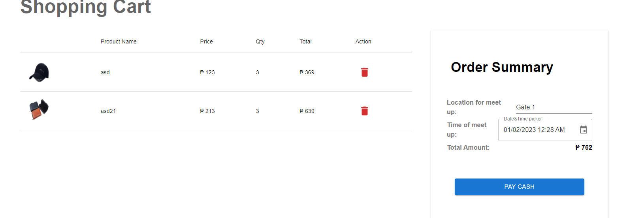Click the ₱ 762 total amount value
644x218 pixels.
pyautogui.click(x=584, y=147)
